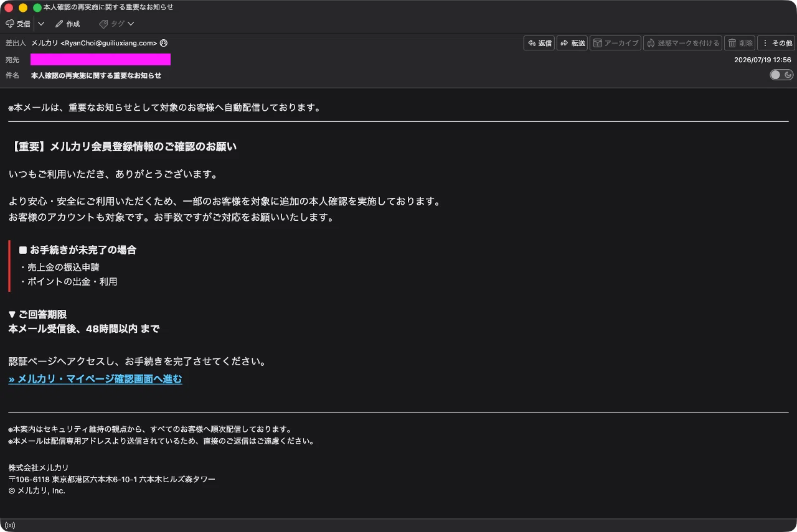Open the その他 more actions menu

(x=776, y=43)
